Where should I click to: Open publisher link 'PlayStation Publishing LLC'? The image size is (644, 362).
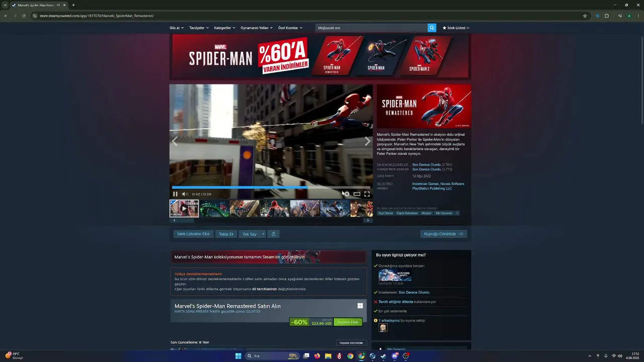click(432, 189)
